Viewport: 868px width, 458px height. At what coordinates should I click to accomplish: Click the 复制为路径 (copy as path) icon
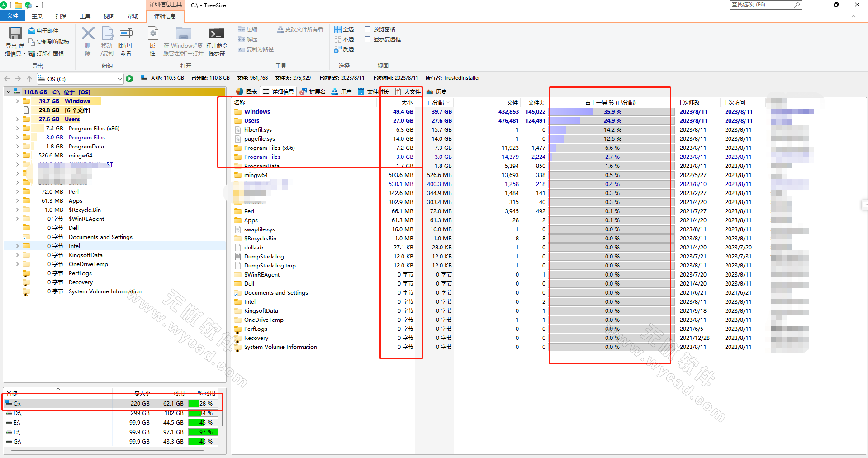(255, 49)
